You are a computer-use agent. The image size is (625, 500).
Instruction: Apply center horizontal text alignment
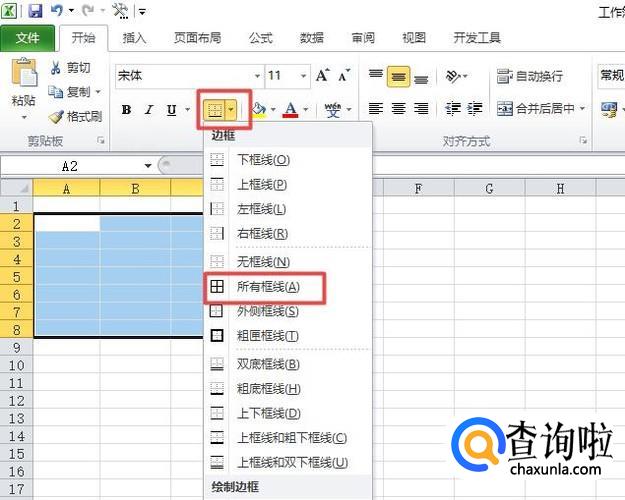(398, 109)
